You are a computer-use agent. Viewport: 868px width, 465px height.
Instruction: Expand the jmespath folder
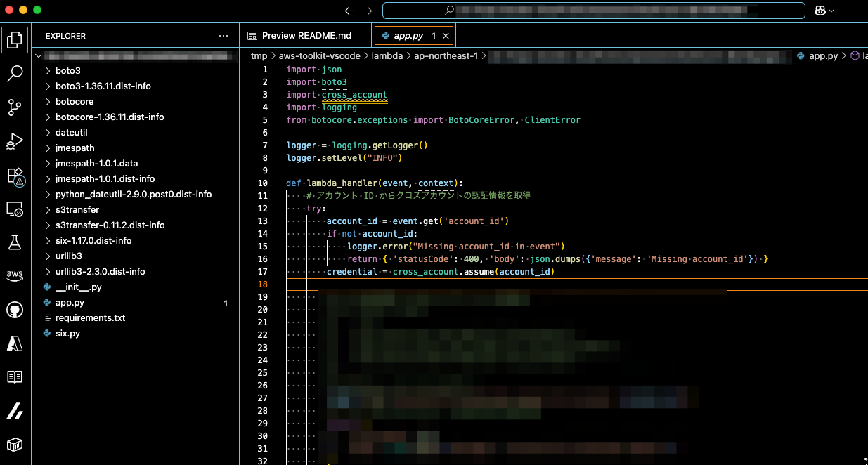48,148
